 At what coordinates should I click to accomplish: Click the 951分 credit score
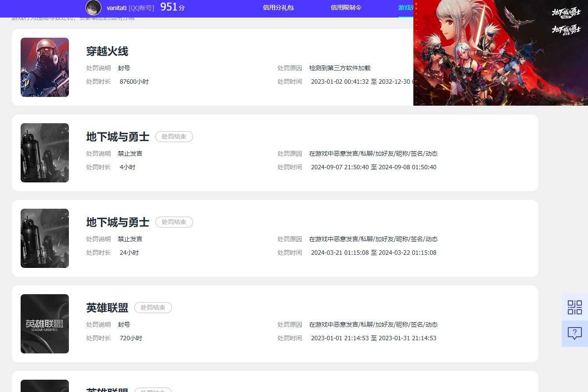click(x=172, y=7)
